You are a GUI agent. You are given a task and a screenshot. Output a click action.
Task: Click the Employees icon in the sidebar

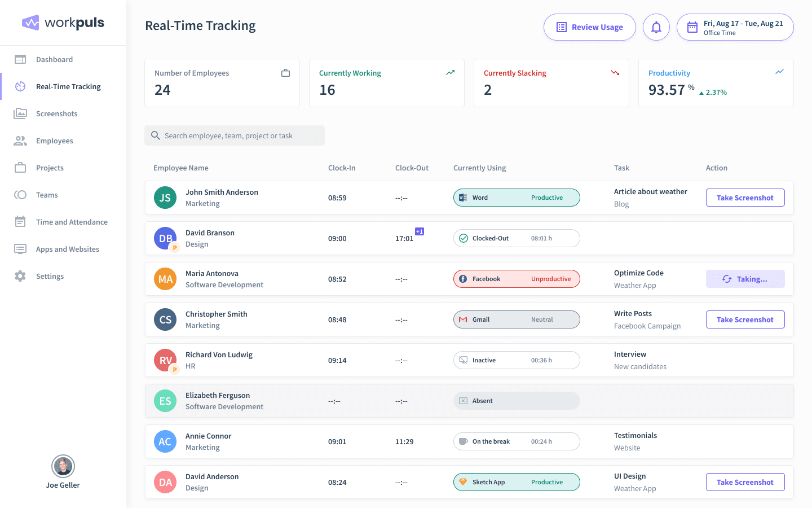tap(19, 141)
